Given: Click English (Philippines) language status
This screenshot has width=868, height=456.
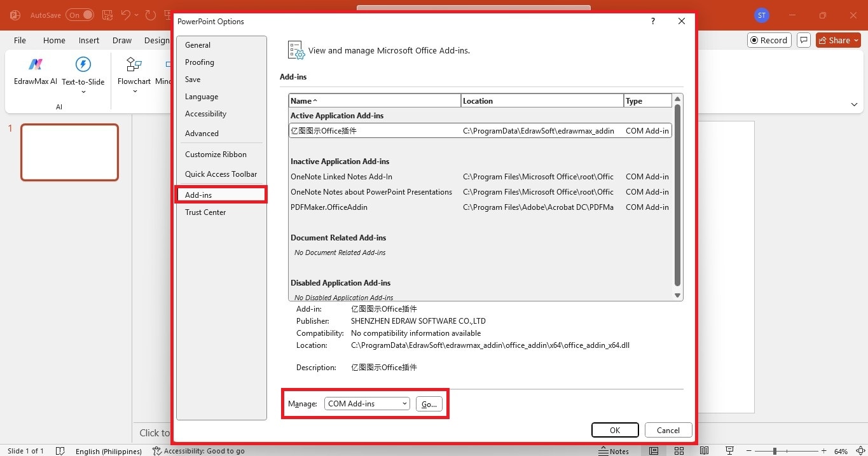Looking at the screenshot, I should tap(109, 451).
